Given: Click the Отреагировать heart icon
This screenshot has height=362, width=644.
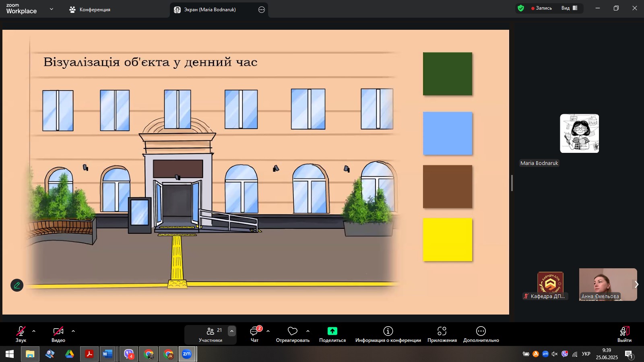Looking at the screenshot, I should click(293, 331).
